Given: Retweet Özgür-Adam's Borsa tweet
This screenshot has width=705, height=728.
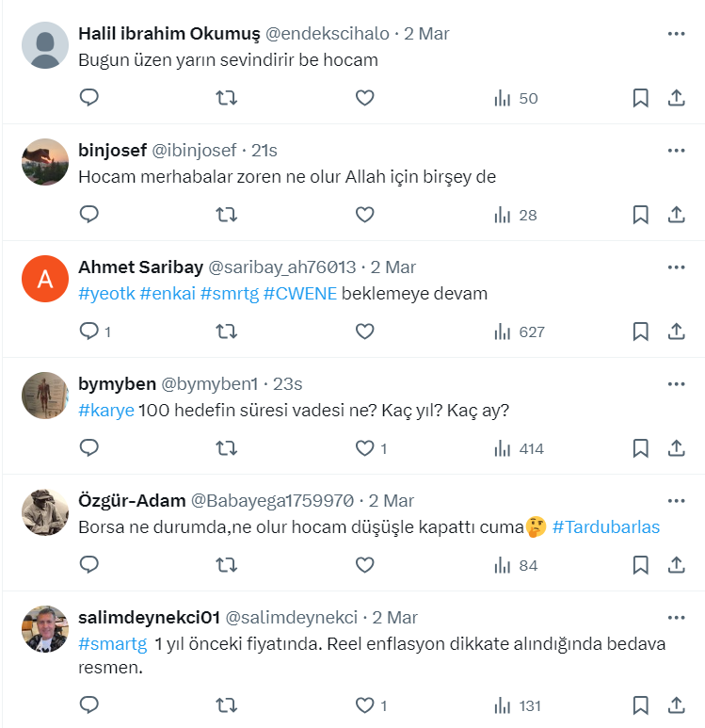Looking at the screenshot, I should pos(227,565).
